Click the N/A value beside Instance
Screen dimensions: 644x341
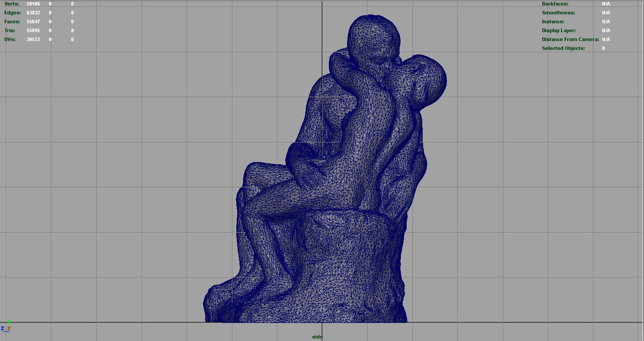point(606,22)
